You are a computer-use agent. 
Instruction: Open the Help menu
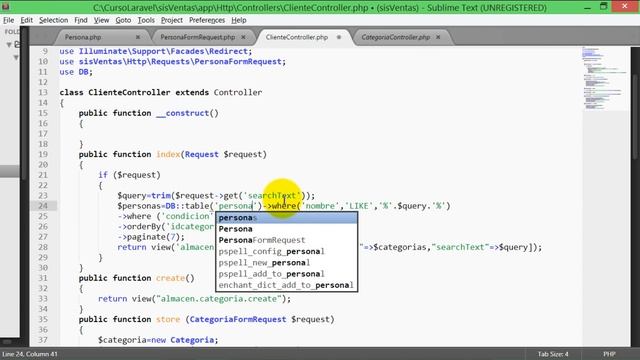[239, 20]
